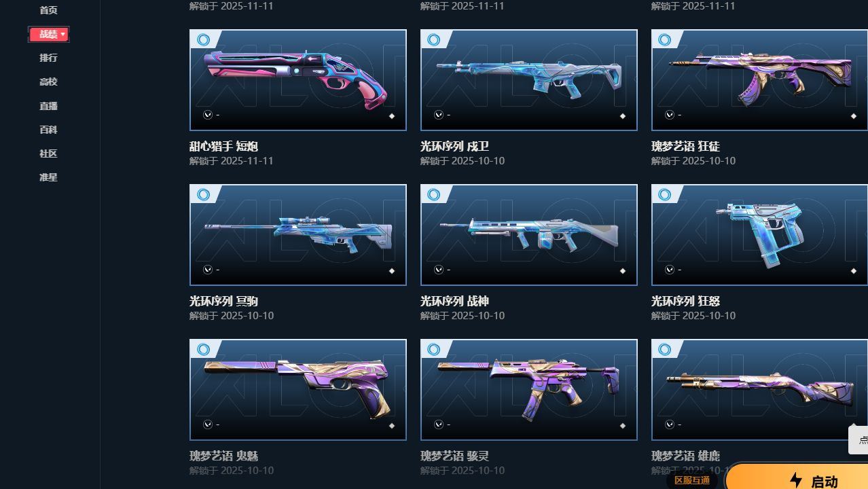868x489 pixels.
Task: Go to the 高校 sidebar section
Action: pyautogui.click(x=48, y=81)
